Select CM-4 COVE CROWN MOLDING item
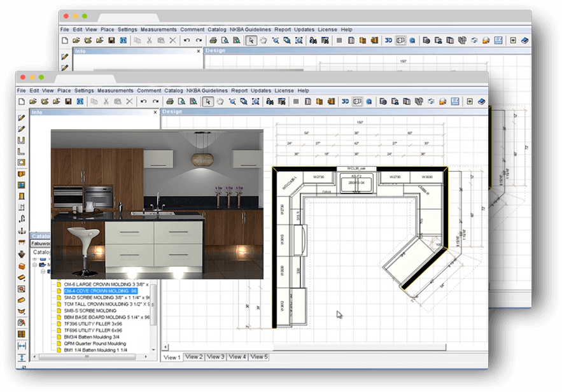 point(101,290)
